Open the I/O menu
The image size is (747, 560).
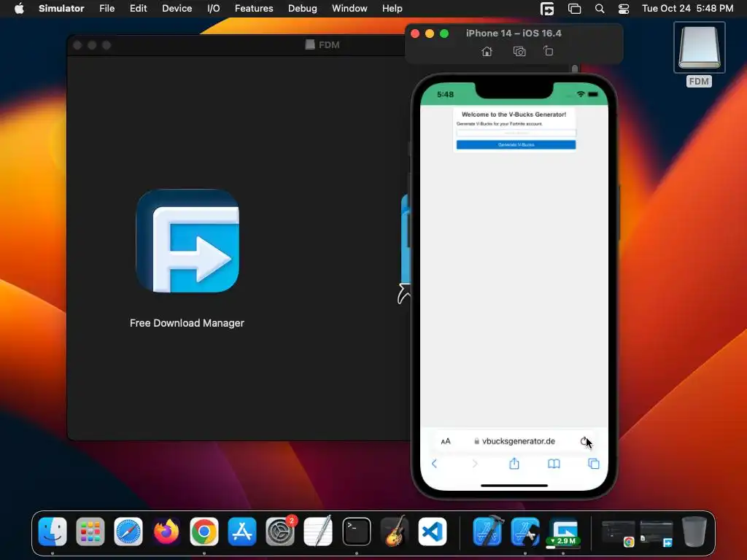[214, 9]
